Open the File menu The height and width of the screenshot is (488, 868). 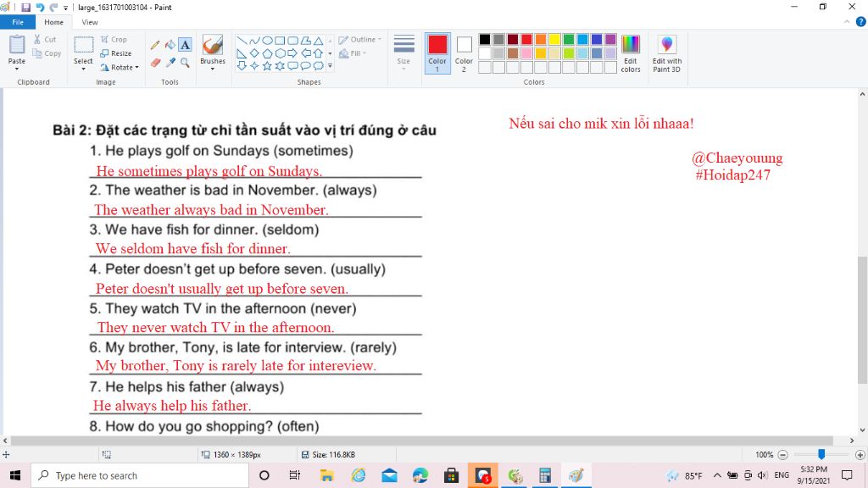[x=18, y=22]
